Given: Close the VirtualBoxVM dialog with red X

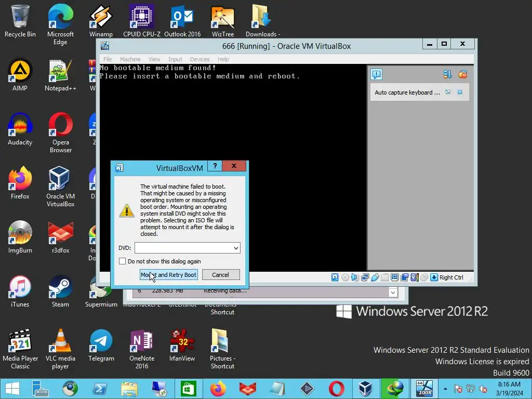Looking at the screenshot, I should 234,166.
